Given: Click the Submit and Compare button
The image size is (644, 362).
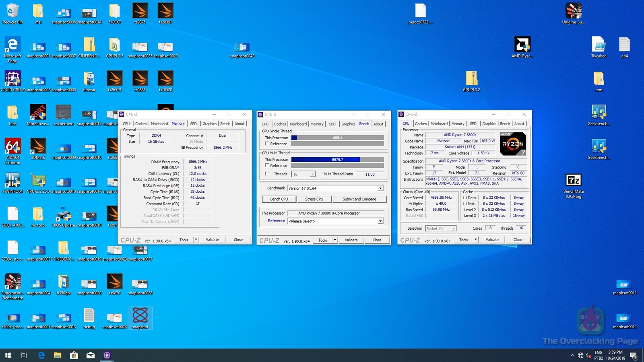Looking at the screenshot, I should click(x=359, y=199).
